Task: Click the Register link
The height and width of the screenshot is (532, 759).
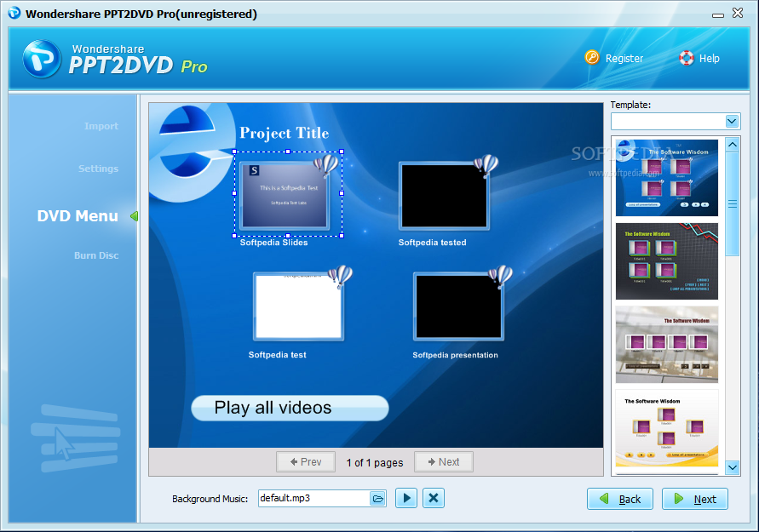Action: pos(624,59)
